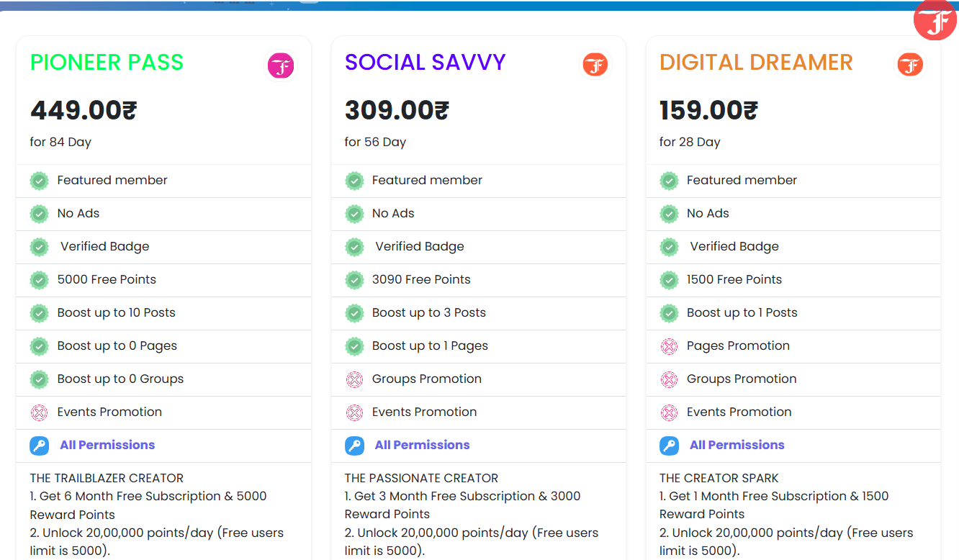959x560 pixels.
Task: Click the red X beside Digital Dreamer Pages Promotion
Action: 669,346
